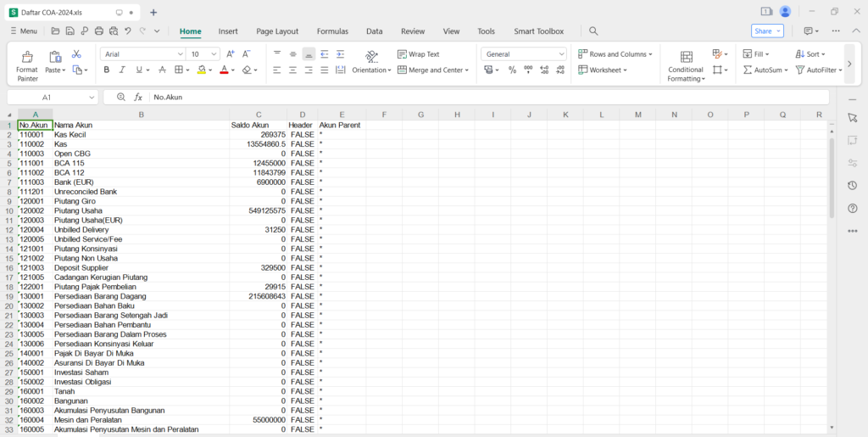Open the Arial font name dropdown
Image resolution: width=868 pixels, height=437 pixels.
click(x=178, y=53)
